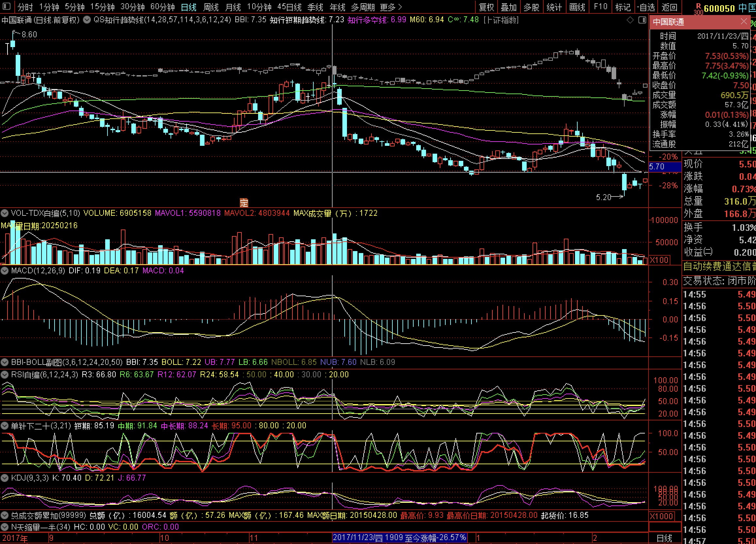Image resolution: width=756 pixels, height=544 pixels.
Task: Toggle the right info panel icon
Action: click(x=642, y=20)
